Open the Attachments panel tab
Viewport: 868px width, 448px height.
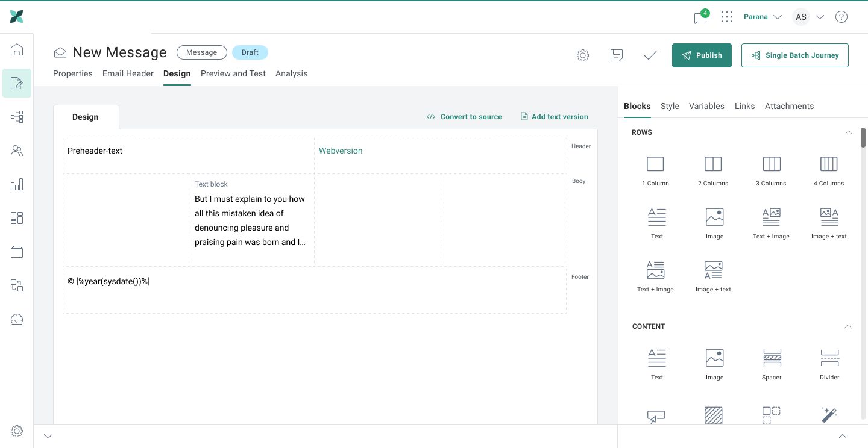coord(789,106)
